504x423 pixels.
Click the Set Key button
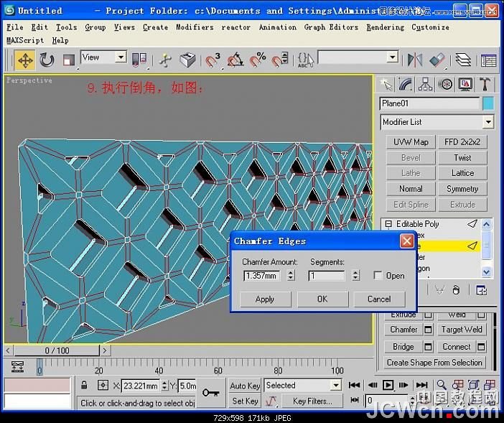[245, 401]
